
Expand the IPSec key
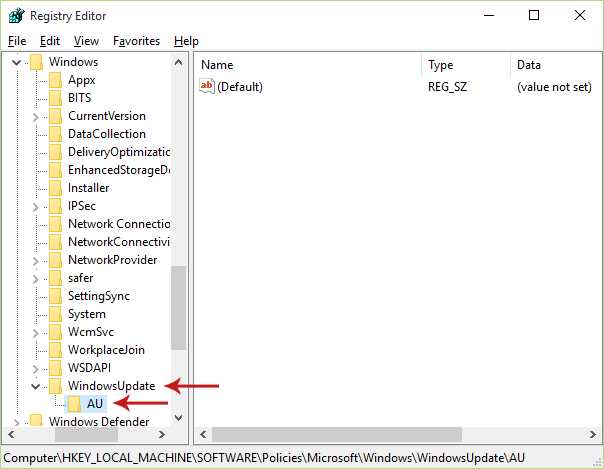[x=35, y=207]
